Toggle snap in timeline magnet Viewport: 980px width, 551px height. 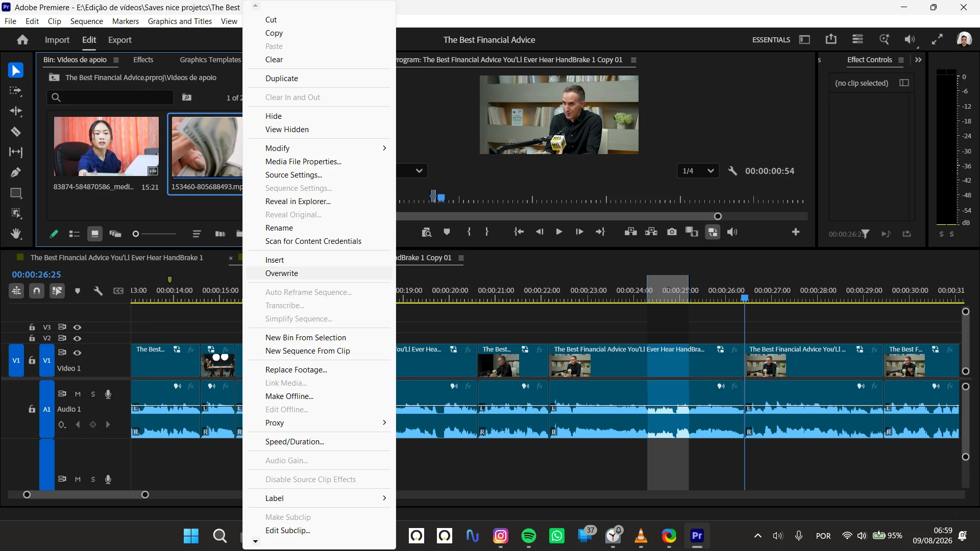coord(37,291)
